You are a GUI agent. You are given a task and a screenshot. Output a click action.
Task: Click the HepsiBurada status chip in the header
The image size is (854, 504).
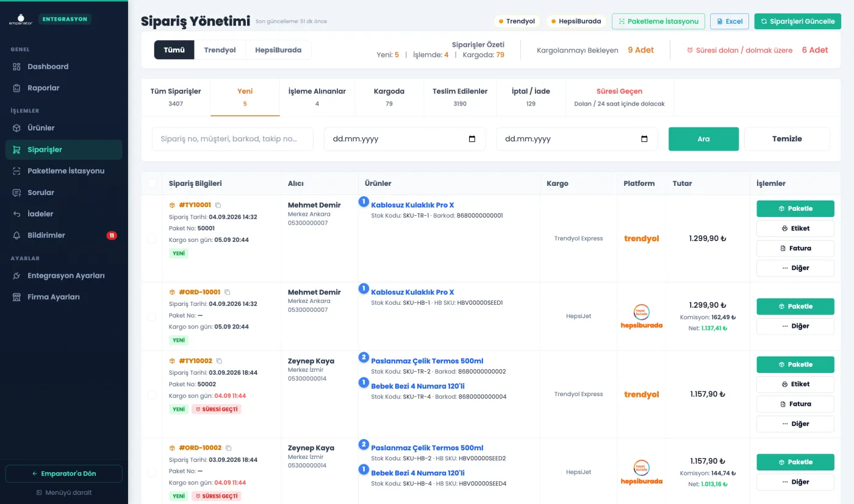point(576,21)
